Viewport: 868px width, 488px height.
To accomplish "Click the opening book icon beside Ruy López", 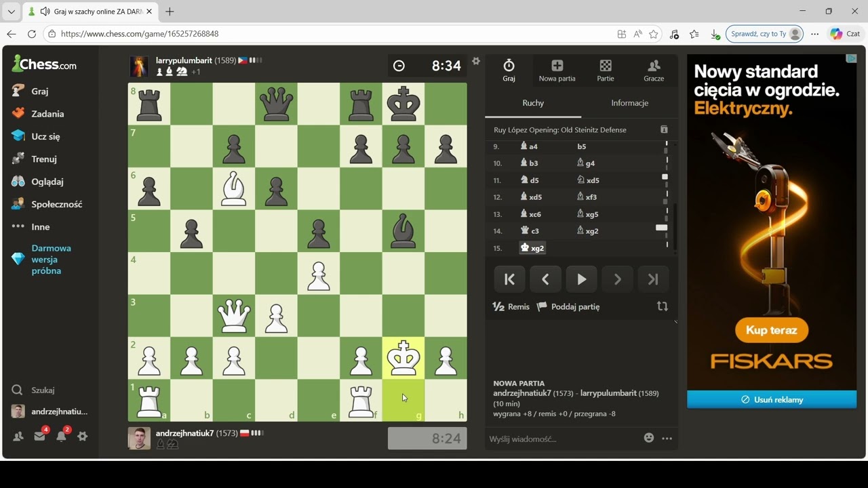I will 665,129.
